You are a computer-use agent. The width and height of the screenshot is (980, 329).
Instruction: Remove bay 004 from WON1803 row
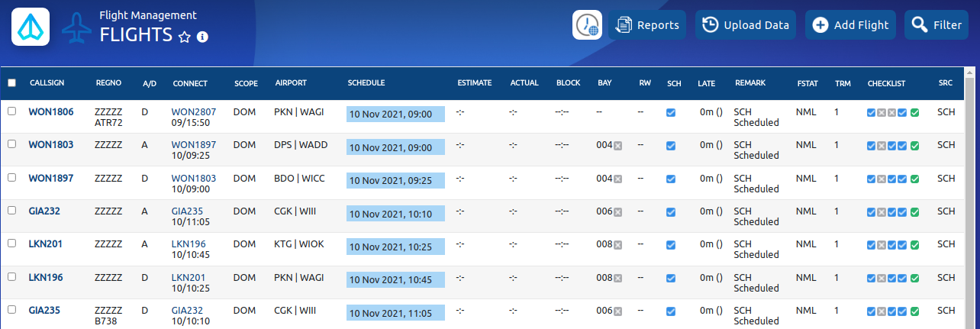pyautogui.click(x=618, y=145)
